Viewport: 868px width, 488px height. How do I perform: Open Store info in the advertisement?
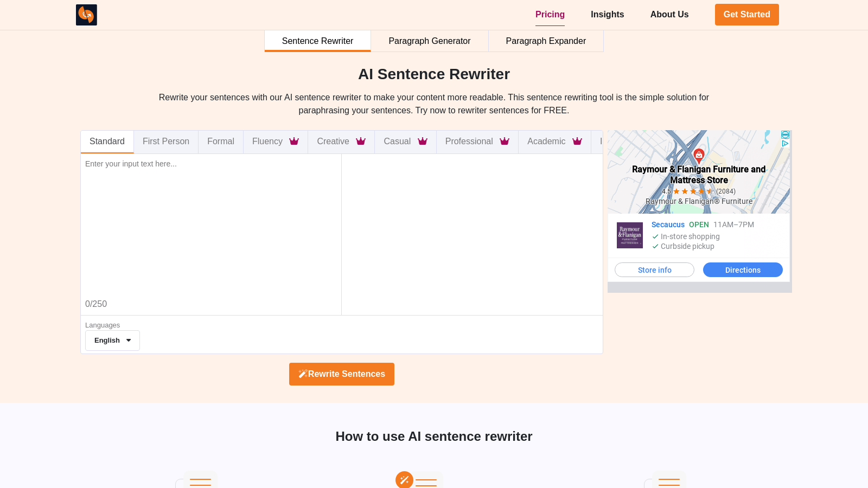(x=654, y=270)
